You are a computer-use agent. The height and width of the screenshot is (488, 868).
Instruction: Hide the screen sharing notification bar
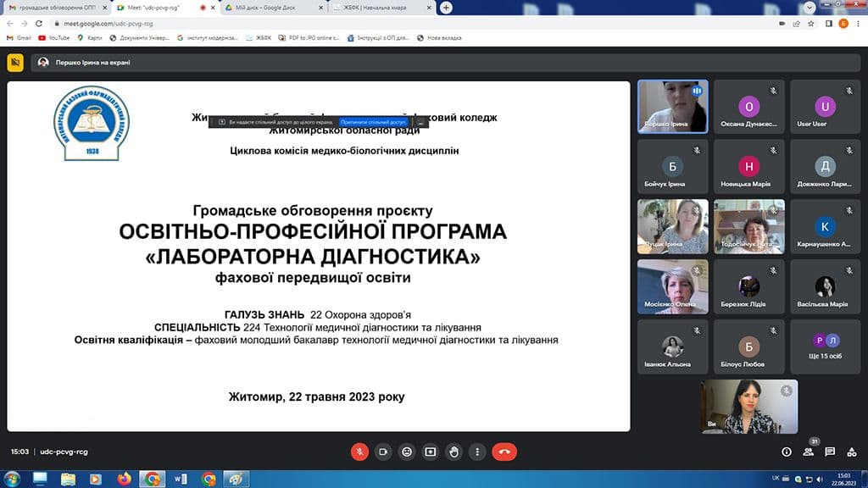coord(420,122)
